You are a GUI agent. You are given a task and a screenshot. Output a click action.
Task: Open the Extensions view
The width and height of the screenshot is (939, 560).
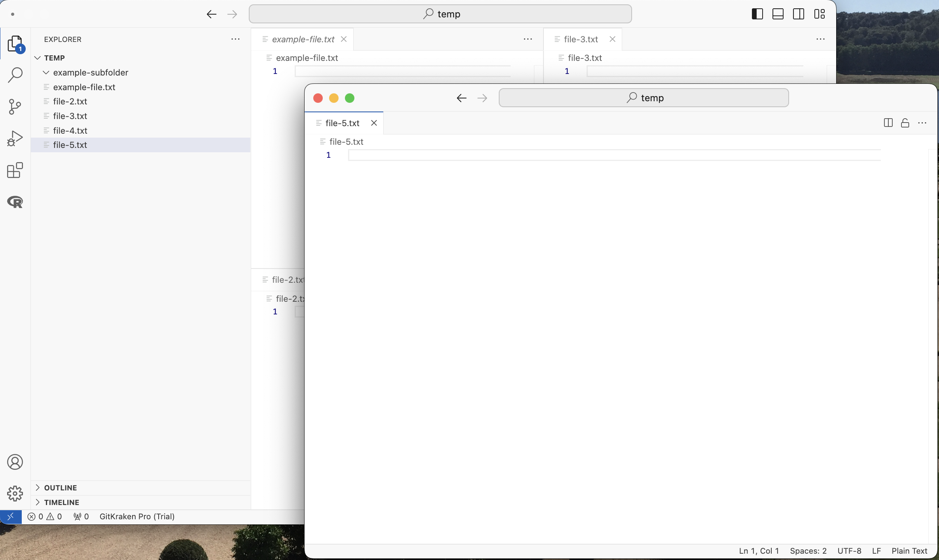pos(15,170)
